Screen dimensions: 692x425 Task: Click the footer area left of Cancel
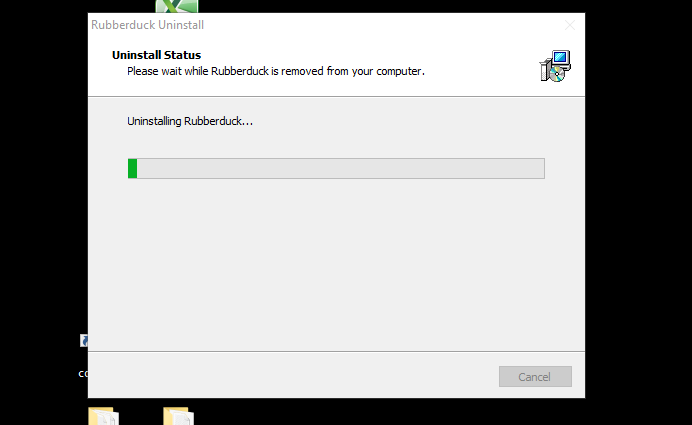tap(291, 375)
